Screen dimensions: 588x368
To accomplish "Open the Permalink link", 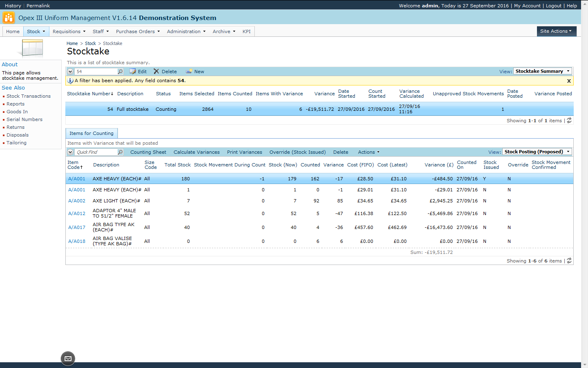I will tap(38, 6).
